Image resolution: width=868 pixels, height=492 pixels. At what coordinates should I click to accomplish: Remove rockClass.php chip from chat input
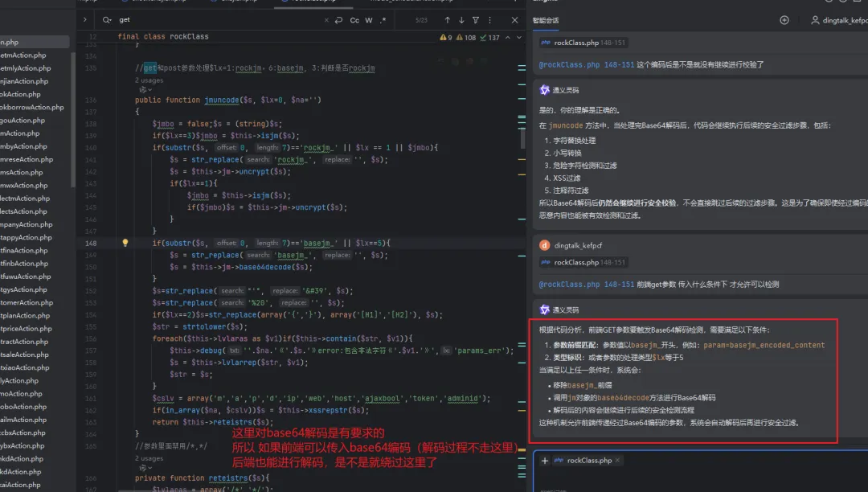coord(617,461)
